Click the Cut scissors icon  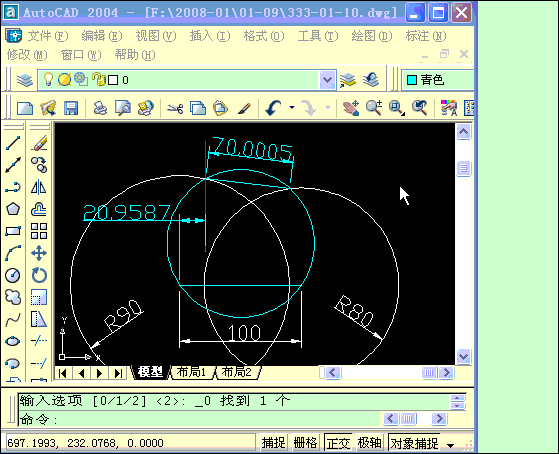[x=175, y=108]
